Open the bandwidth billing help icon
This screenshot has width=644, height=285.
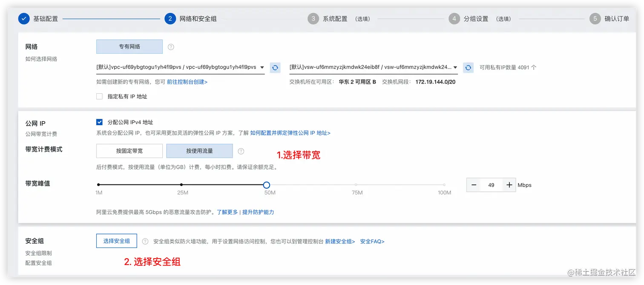pyautogui.click(x=241, y=151)
